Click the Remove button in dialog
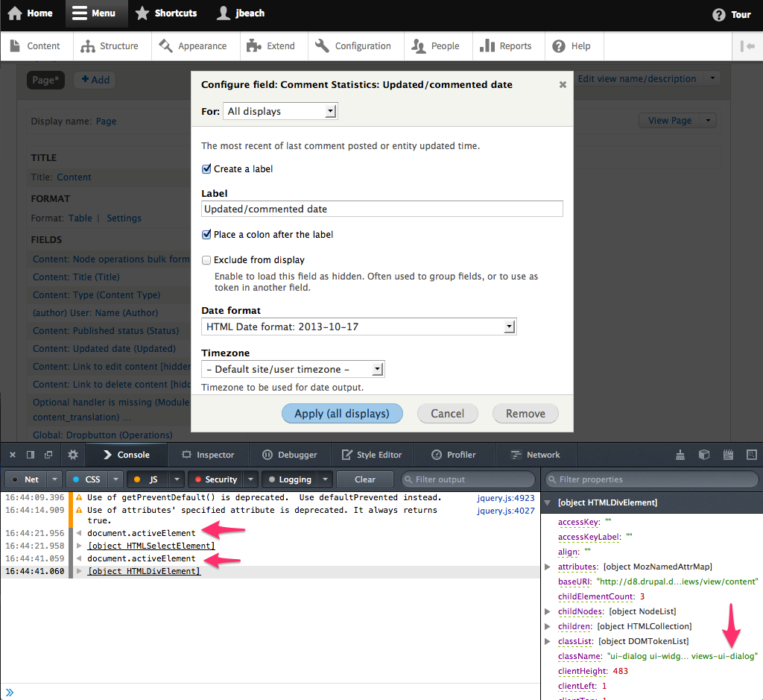763x700 pixels. coord(525,414)
